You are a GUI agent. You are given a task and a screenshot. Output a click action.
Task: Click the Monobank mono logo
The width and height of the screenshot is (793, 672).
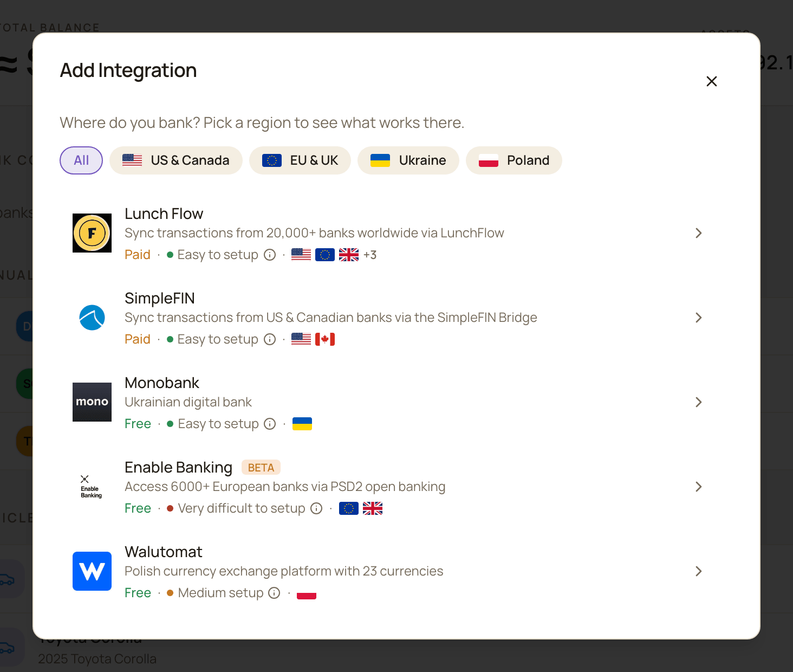click(92, 402)
